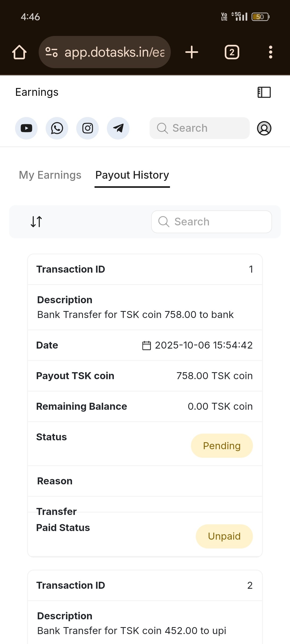Tap the sort arrows icon

(36, 222)
